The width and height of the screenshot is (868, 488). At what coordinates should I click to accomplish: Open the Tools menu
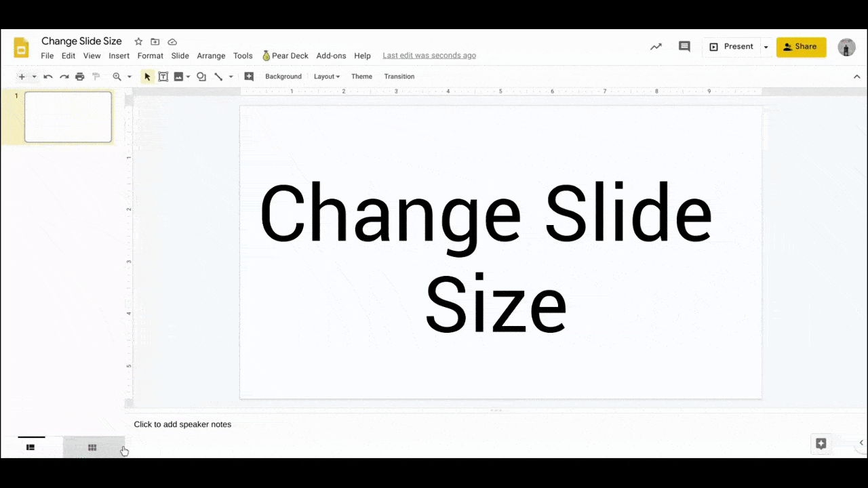pyautogui.click(x=243, y=56)
